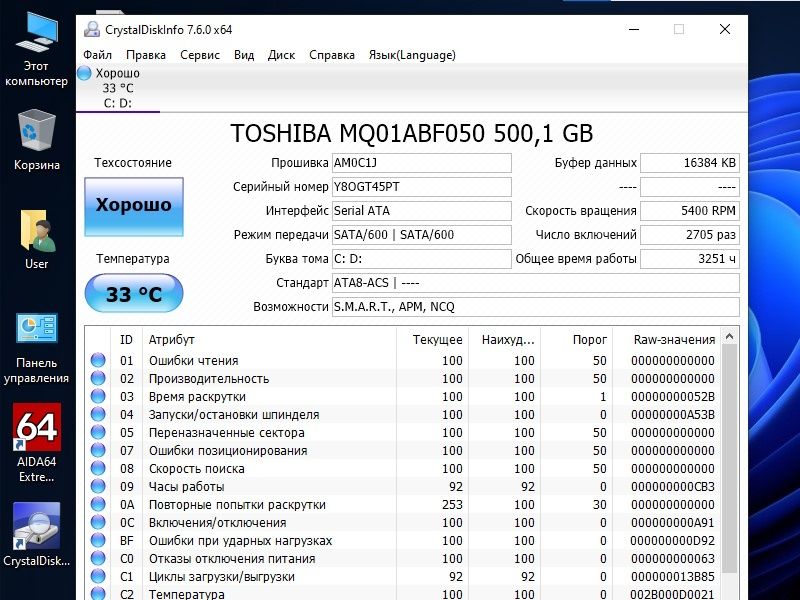This screenshot has height=600, width=800.
Task: Open the Сервис menu
Action: click(199, 55)
